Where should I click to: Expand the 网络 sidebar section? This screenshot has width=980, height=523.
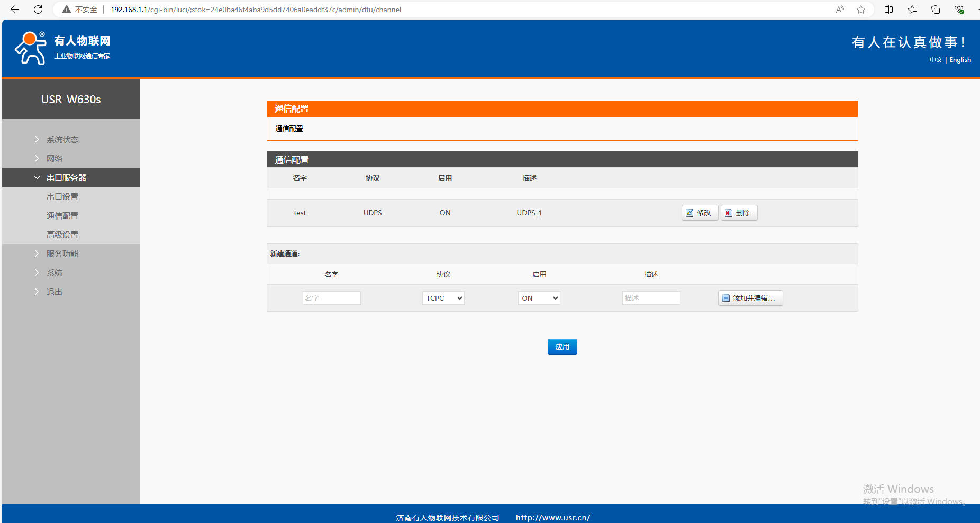tap(55, 158)
